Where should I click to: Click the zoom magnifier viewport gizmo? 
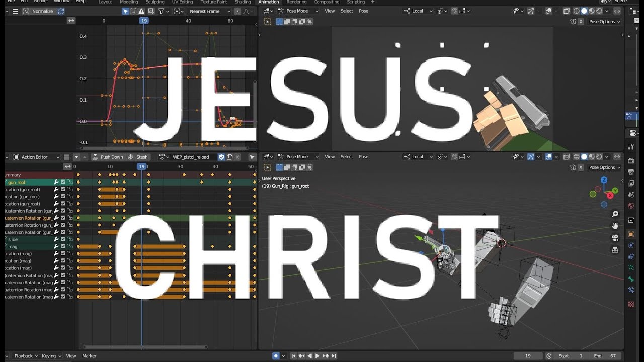[615, 214]
